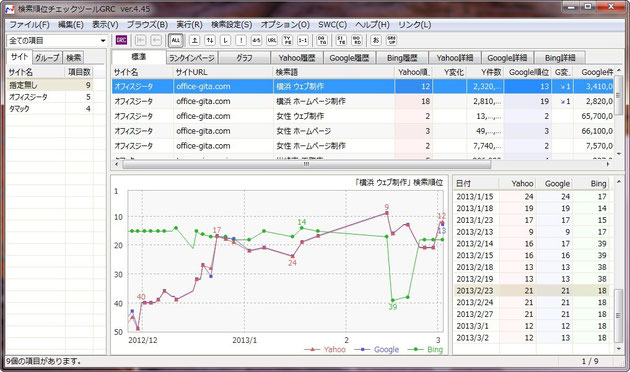Click the WORD toolbar icon
The image size is (630, 372).
[x=356, y=40]
